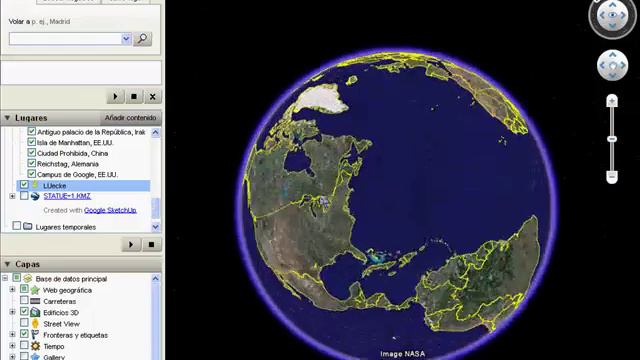Look right with the eye joystick's right arrow
Screen dimensions: 640x360
(623, 16)
